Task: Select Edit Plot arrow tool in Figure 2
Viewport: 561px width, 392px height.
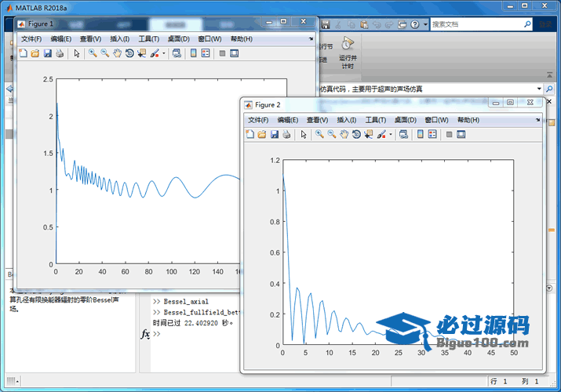Action: 304,134
